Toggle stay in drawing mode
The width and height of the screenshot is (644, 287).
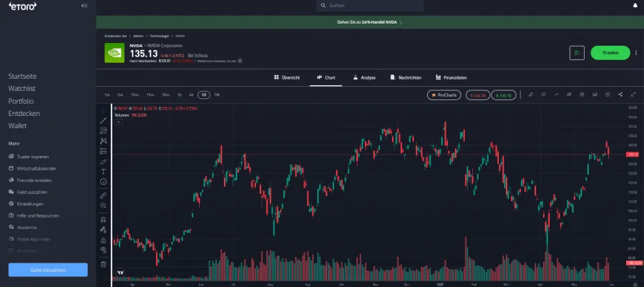(x=103, y=230)
